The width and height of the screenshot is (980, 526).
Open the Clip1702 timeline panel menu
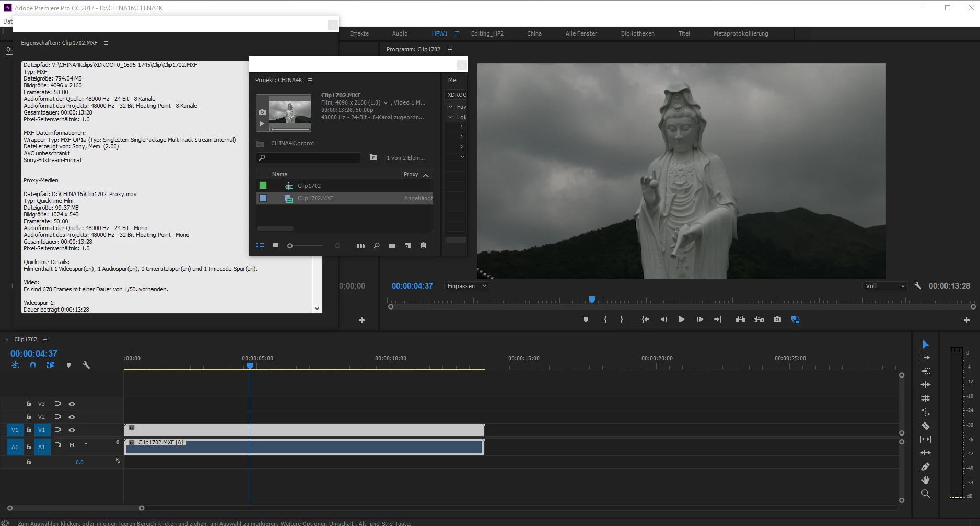[x=45, y=339]
